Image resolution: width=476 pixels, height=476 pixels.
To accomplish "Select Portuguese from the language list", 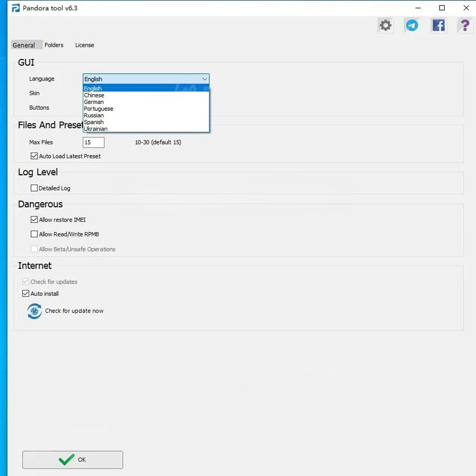I will click(146, 108).
